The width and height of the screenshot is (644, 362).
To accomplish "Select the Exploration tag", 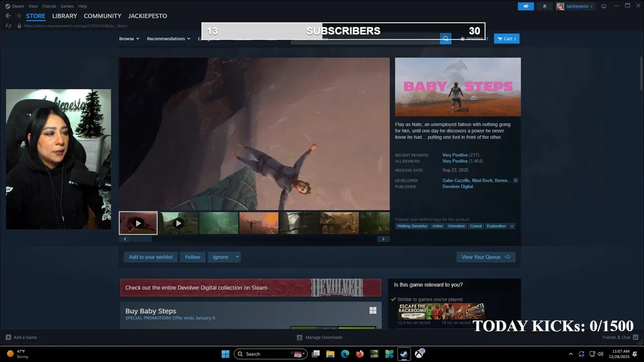I will (496, 226).
